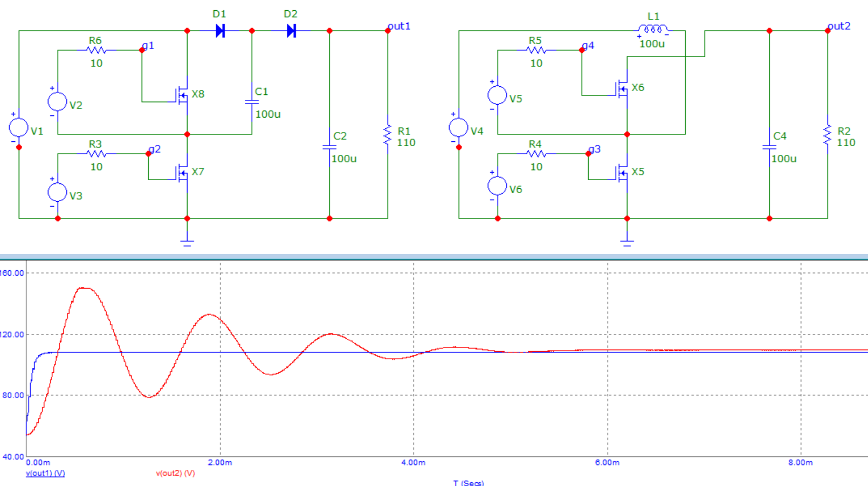Screen dimensions: 868x486
Task: Click the 4.00m time axis label
Action: pos(414,463)
